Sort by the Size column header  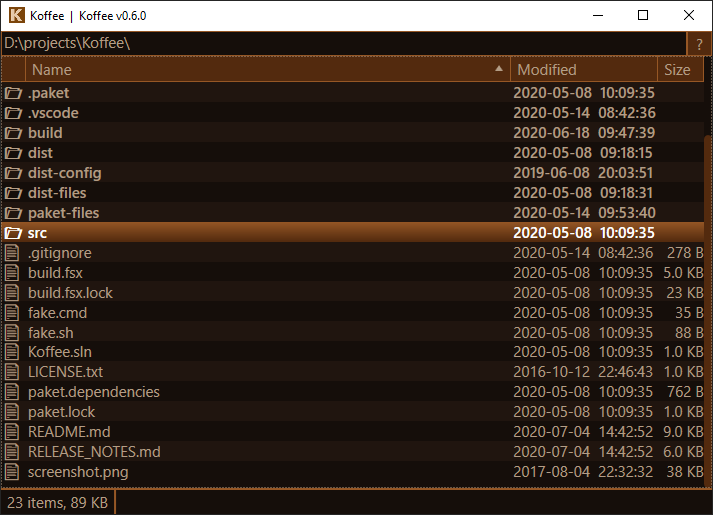click(x=681, y=70)
